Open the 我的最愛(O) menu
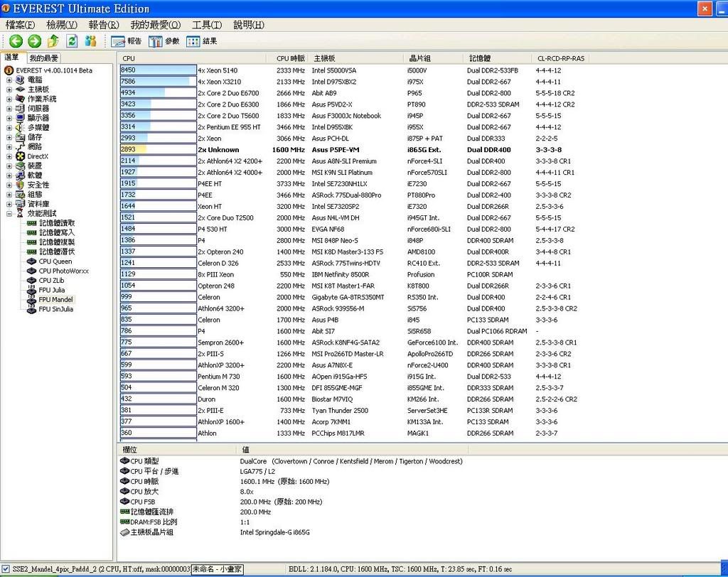 tap(156, 25)
